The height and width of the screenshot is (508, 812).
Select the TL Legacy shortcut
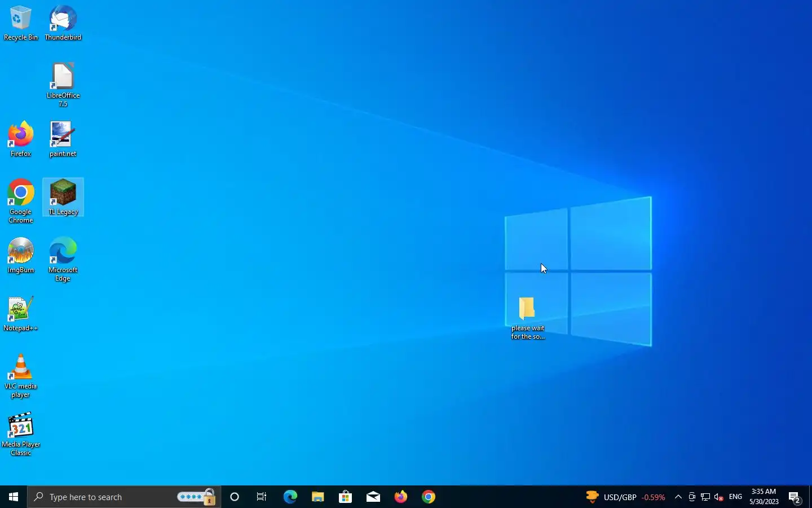[63, 198]
